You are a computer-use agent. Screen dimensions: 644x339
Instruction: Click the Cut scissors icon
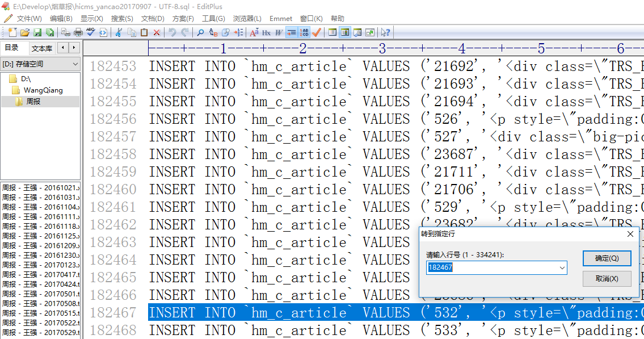(119, 32)
